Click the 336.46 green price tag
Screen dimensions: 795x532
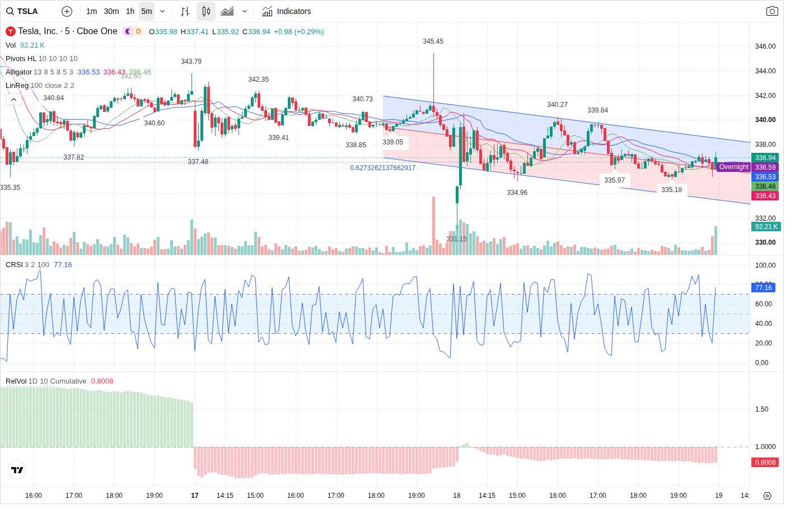coord(765,186)
